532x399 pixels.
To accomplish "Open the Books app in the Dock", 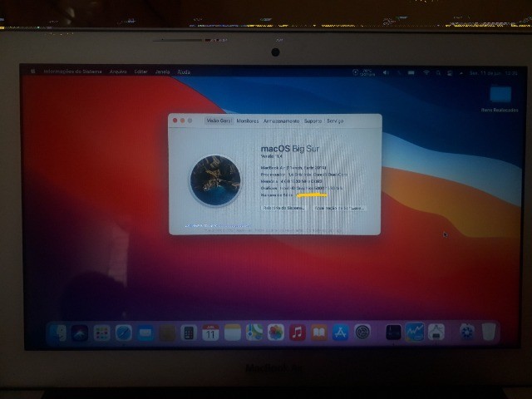I will pyautogui.click(x=319, y=332).
